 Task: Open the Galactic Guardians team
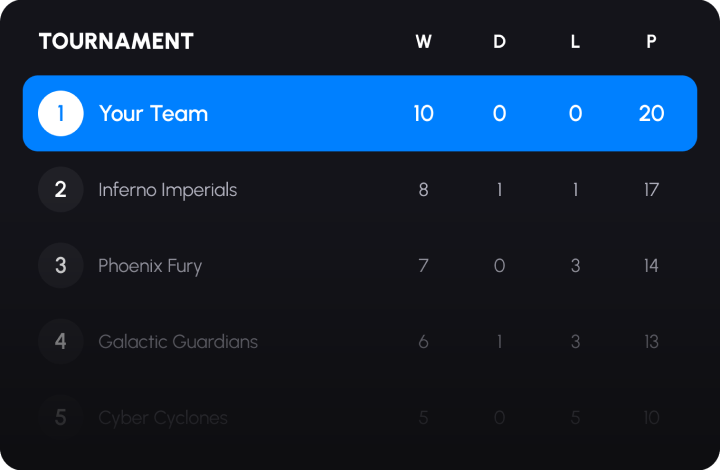[x=178, y=341]
